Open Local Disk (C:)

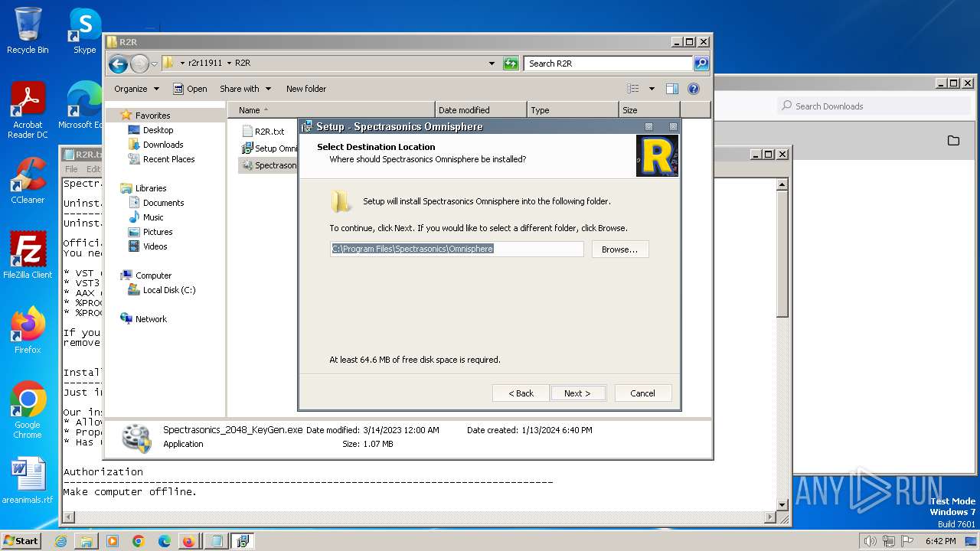tap(168, 290)
